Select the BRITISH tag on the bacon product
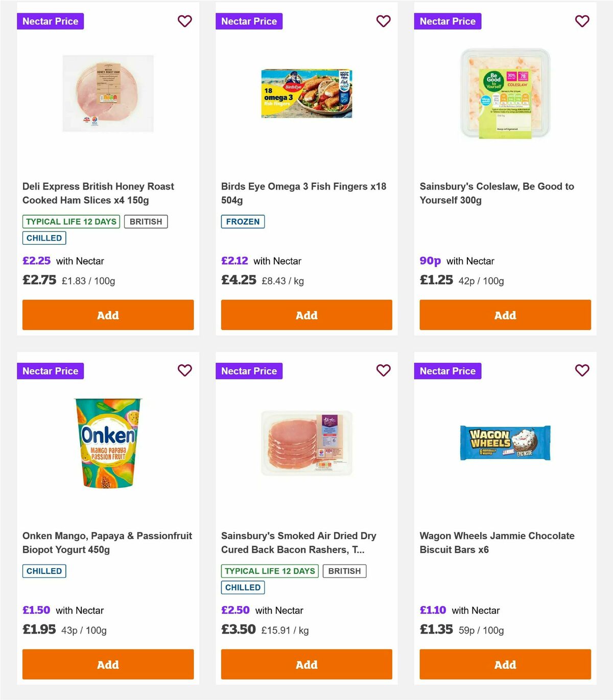 click(x=345, y=571)
